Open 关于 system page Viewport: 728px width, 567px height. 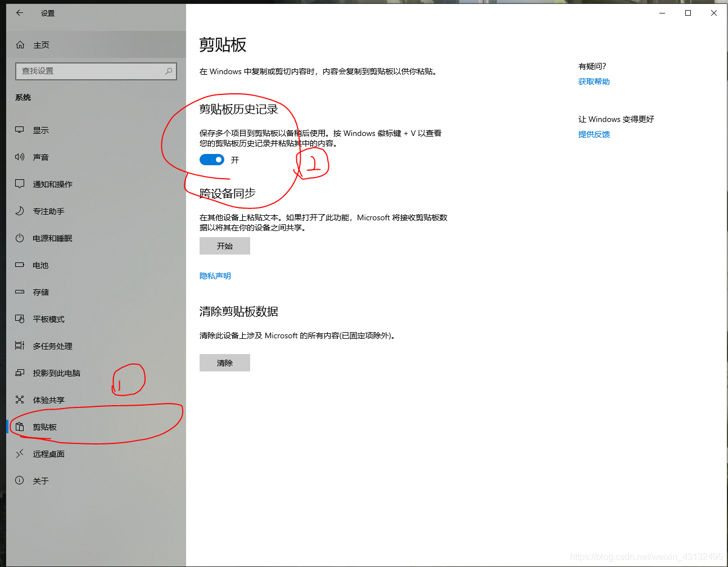point(96,480)
